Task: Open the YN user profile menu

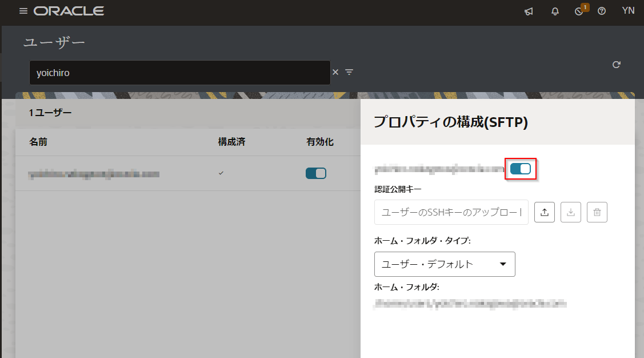Action: [x=628, y=11]
